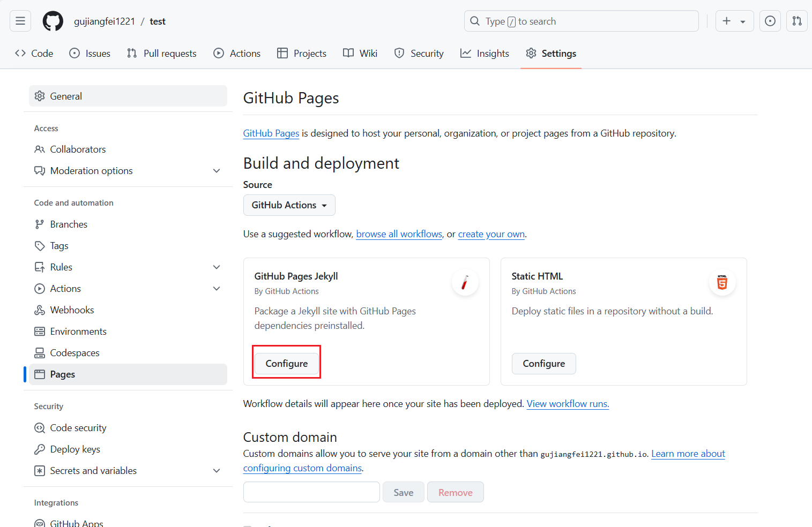The image size is (812, 527).
Task: Click the HTML5 logo on Static HTML card
Action: click(722, 282)
